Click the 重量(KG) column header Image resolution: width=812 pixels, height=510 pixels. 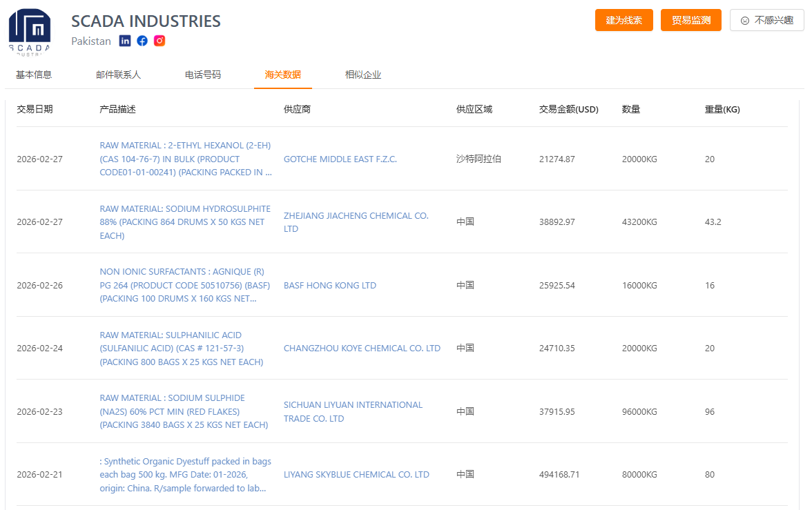click(722, 109)
